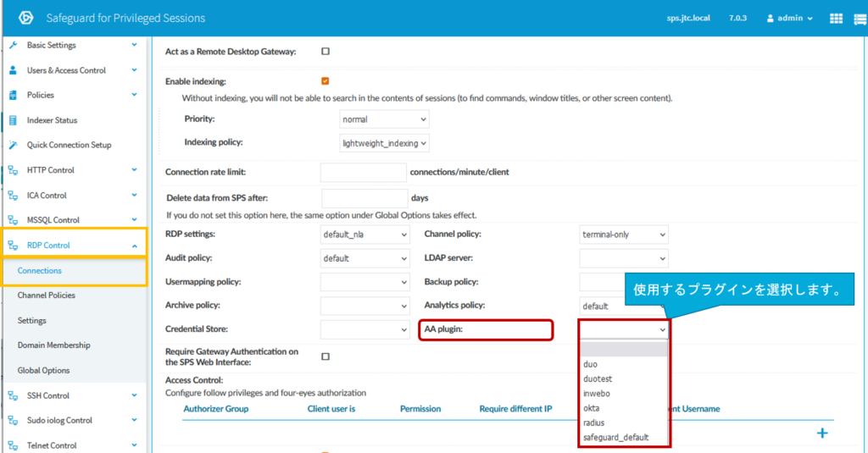Screen dimensions: 868x453
Task: Click the Require different IP column header
Action: tap(515, 409)
